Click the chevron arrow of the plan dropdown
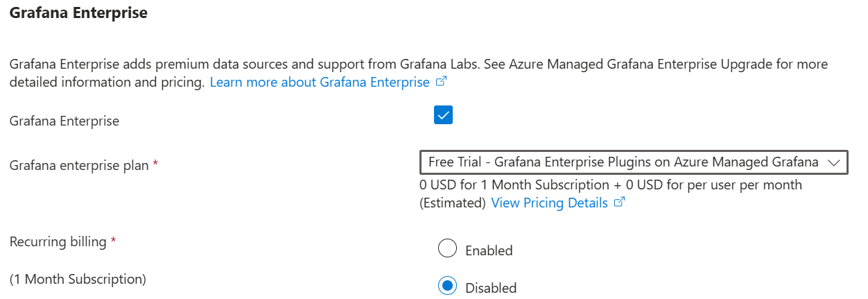Viewport: 868px width, 299px height. tap(834, 162)
